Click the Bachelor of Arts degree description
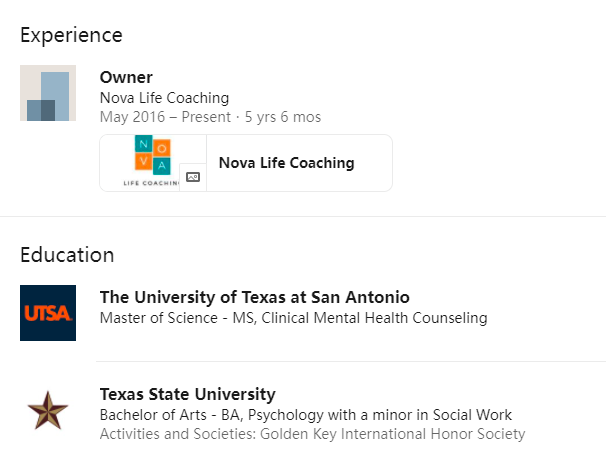Image resolution: width=606 pixels, height=457 pixels. click(306, 415)
